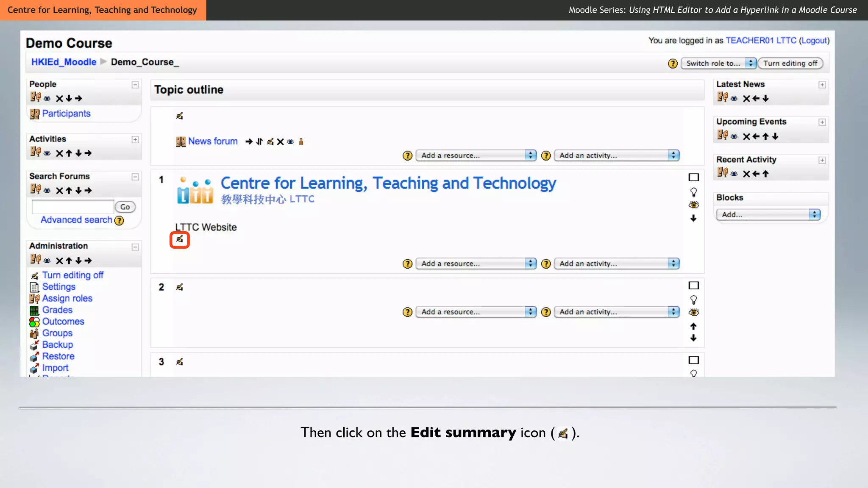Viewport: 868px width, 488px height.
Task: Click HKIEd_Moodle breadcrumb link
Action: 64,62
